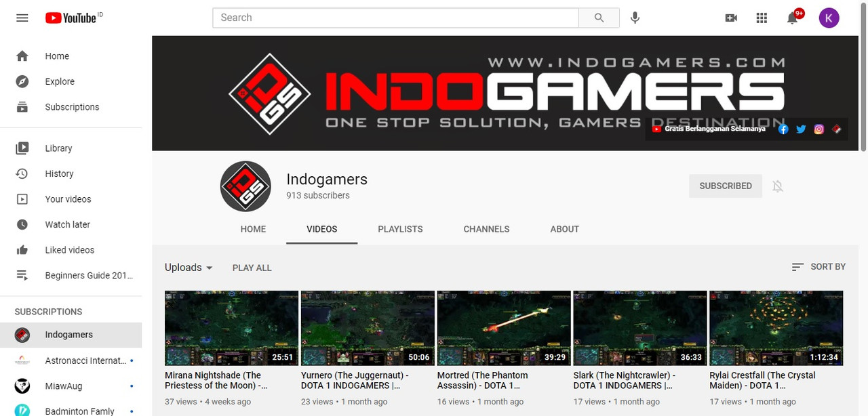Go to Home in sidebar

[x=71, y=56]
